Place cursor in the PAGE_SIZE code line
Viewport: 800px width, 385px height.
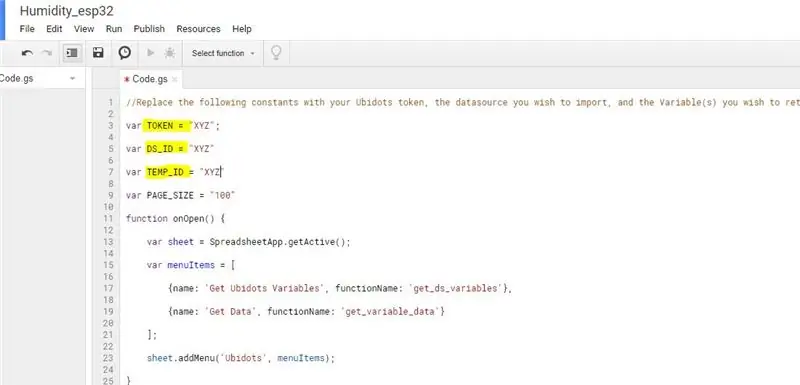point(181,195)
